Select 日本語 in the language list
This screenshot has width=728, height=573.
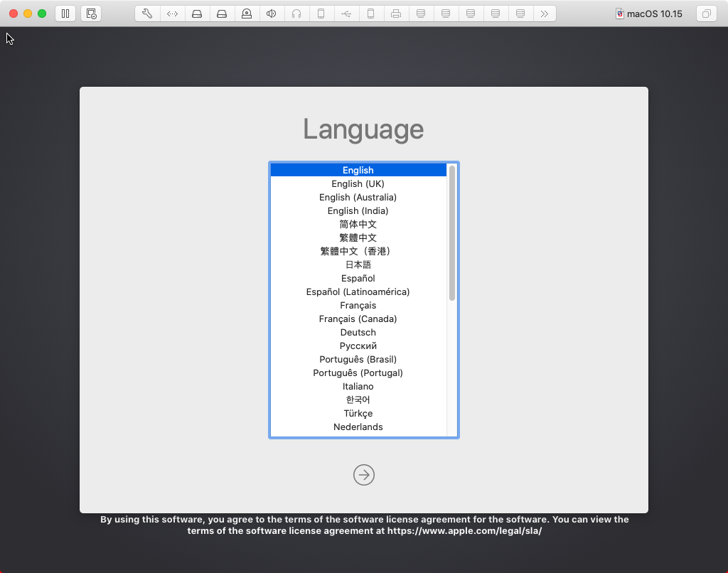[x=358, y=264]
